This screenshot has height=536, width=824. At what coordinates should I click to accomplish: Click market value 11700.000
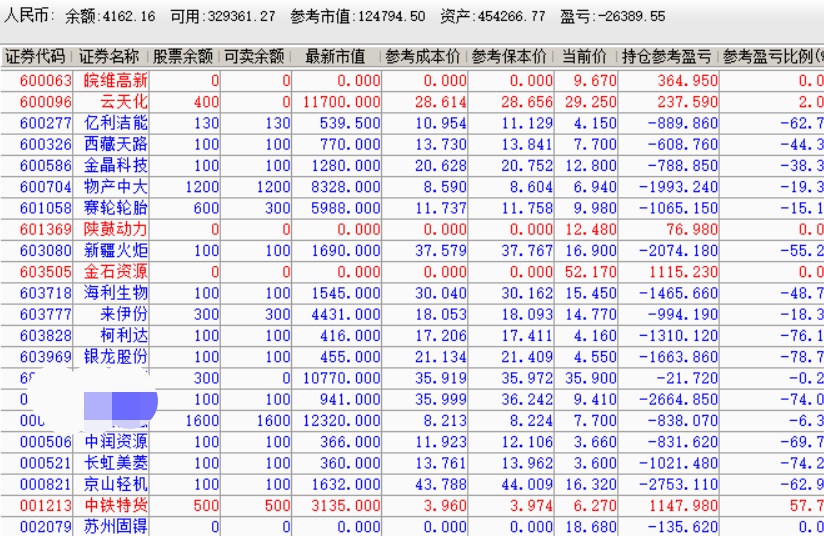[342, 102]
